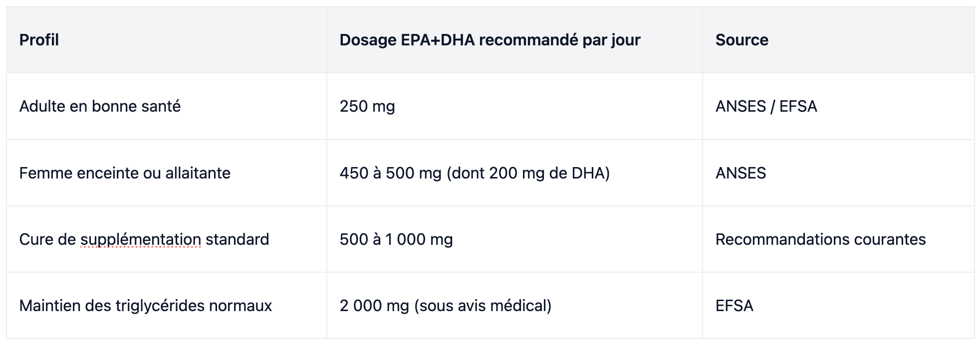Click the word "standard" in the third row
This screenshot has height=345, width=980.
point(238,239)
